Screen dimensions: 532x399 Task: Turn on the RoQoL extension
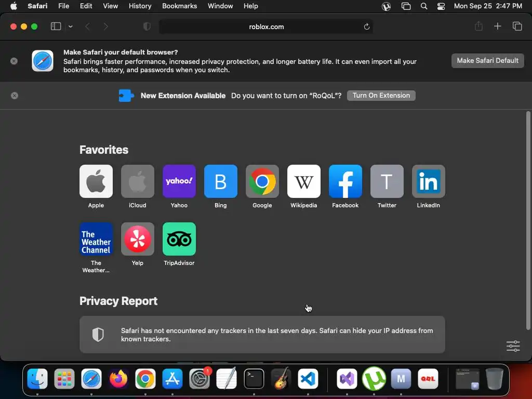click(x=381, y=96)
